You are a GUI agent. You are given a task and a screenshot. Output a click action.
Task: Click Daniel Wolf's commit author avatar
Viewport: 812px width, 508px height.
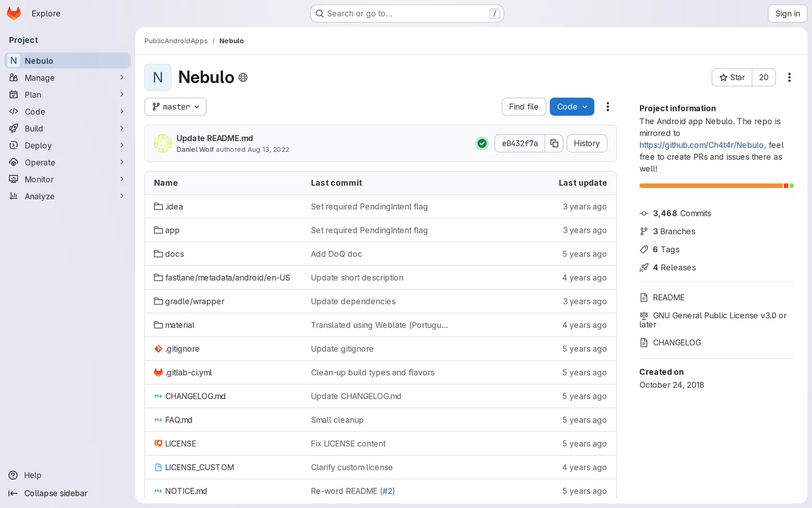coord(163,143)
